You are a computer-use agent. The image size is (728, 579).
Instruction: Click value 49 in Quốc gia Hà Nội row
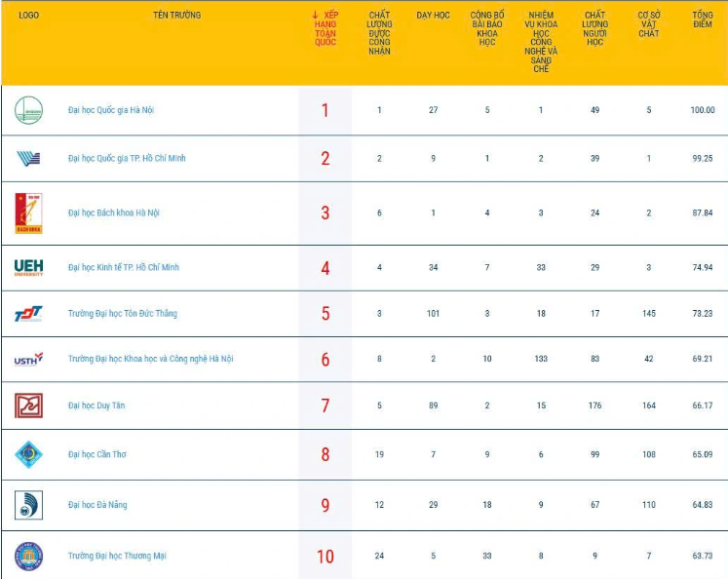click(594, 110)
